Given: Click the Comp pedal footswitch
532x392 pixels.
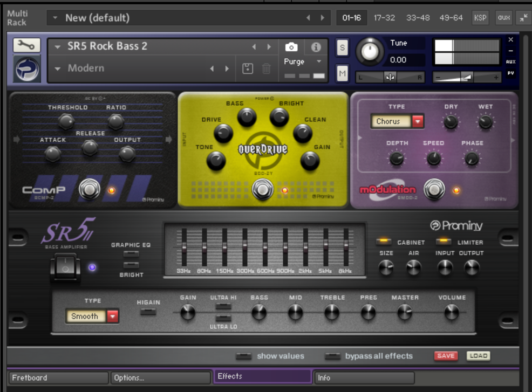Looking at the screenshot, I should [x=90, y=189].
